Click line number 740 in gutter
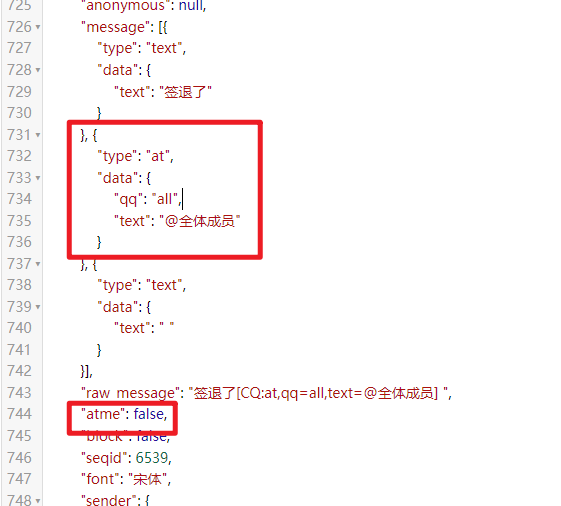 pos(19,328)
